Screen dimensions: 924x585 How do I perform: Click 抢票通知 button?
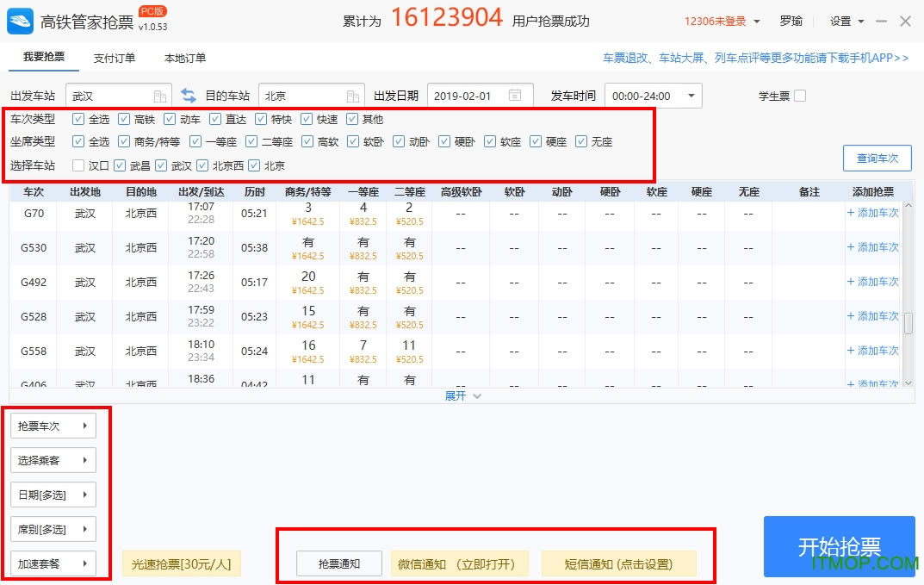[338, 563]
